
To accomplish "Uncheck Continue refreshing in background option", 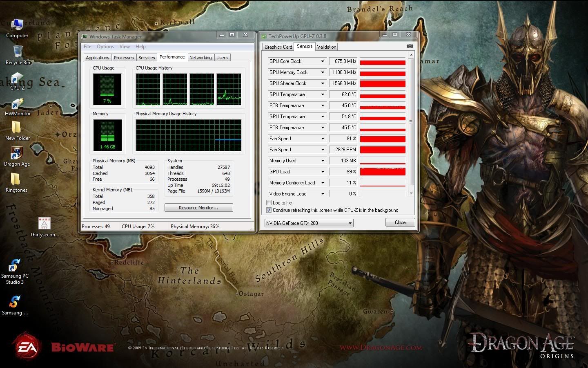I will pos(269,210).
